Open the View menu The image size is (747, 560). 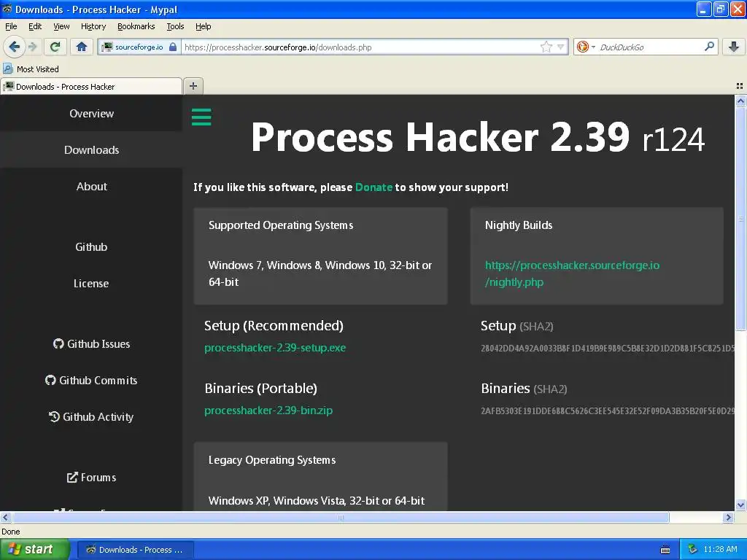click(61, 26)
